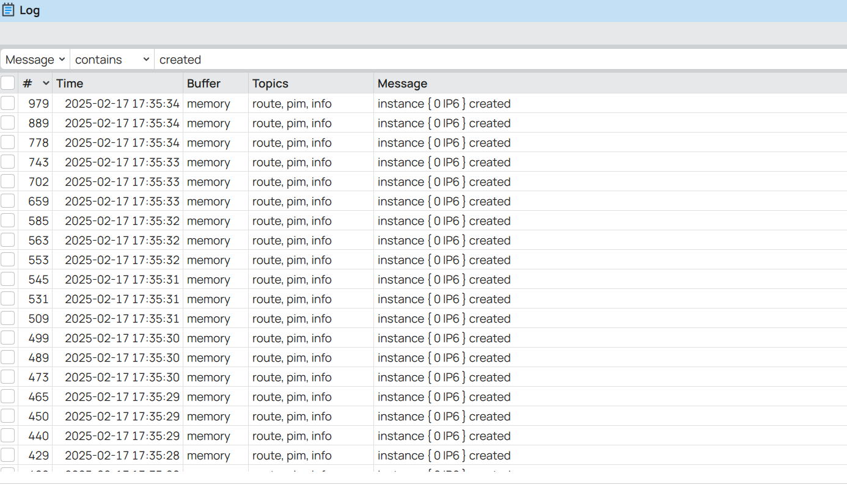This screenshot has width=847, height=504.
Task: Click the Log window title text
Action: click(29, 10)
